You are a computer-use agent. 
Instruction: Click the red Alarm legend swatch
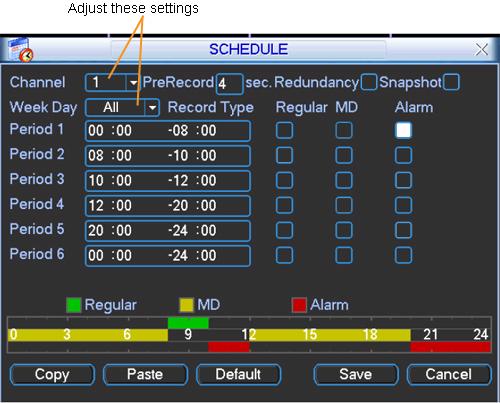(x=299, y=305)
